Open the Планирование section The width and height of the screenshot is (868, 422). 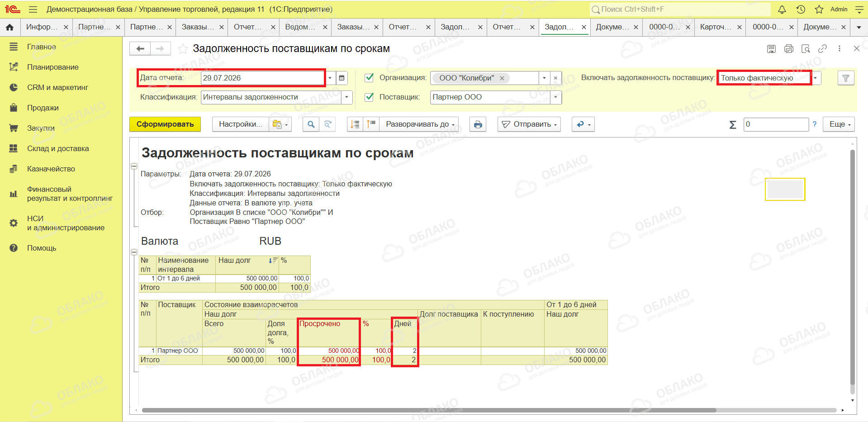[x=53, y=67]
